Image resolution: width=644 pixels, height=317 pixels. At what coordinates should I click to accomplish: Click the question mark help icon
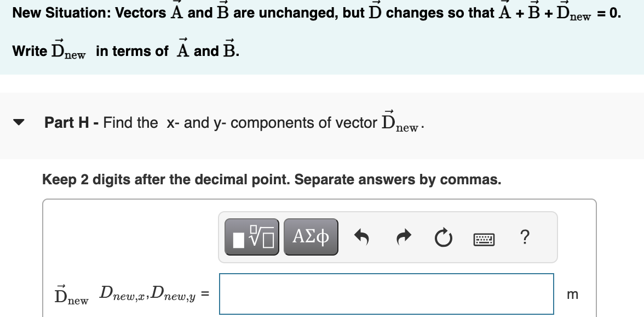(525, 236)
